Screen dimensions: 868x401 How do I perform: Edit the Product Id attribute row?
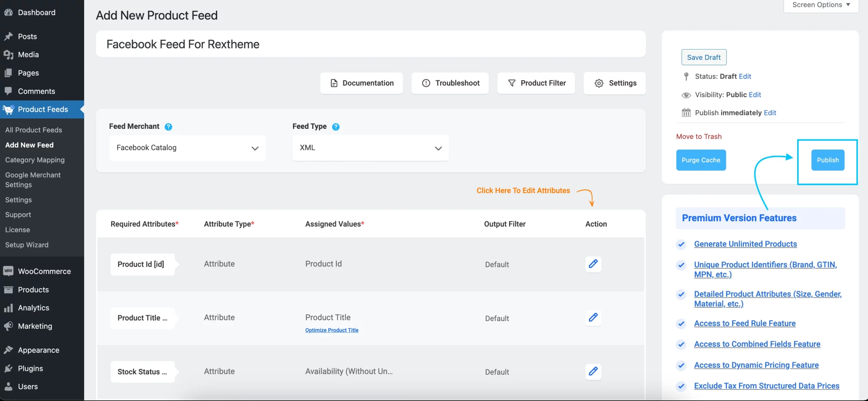[593, 264]
